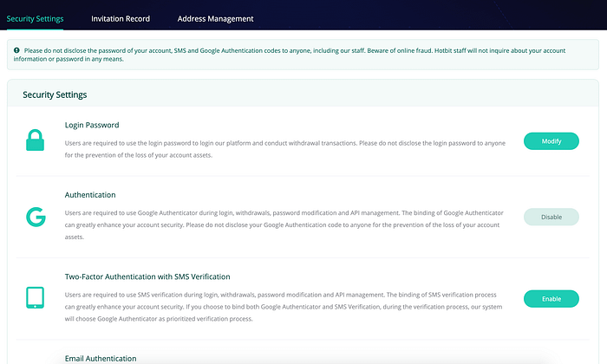Select the Authentication heading
Screen dimensions: 607x364
pos(90,195)
